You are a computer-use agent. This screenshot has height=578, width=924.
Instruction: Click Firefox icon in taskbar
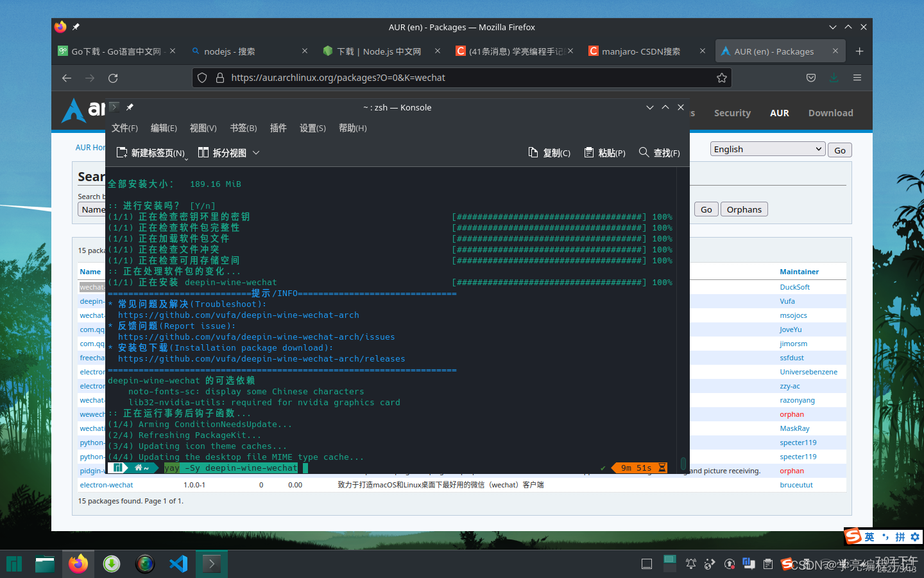[78, 564]
